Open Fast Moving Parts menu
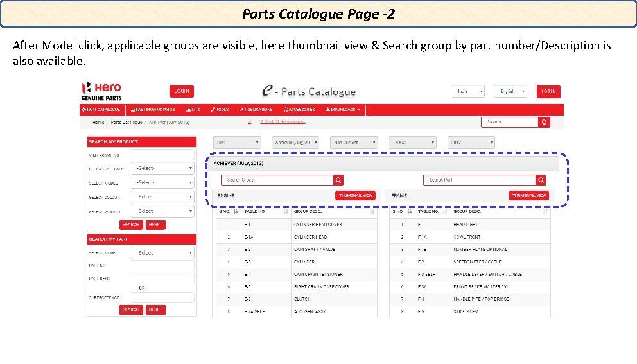 pos(153,110)
